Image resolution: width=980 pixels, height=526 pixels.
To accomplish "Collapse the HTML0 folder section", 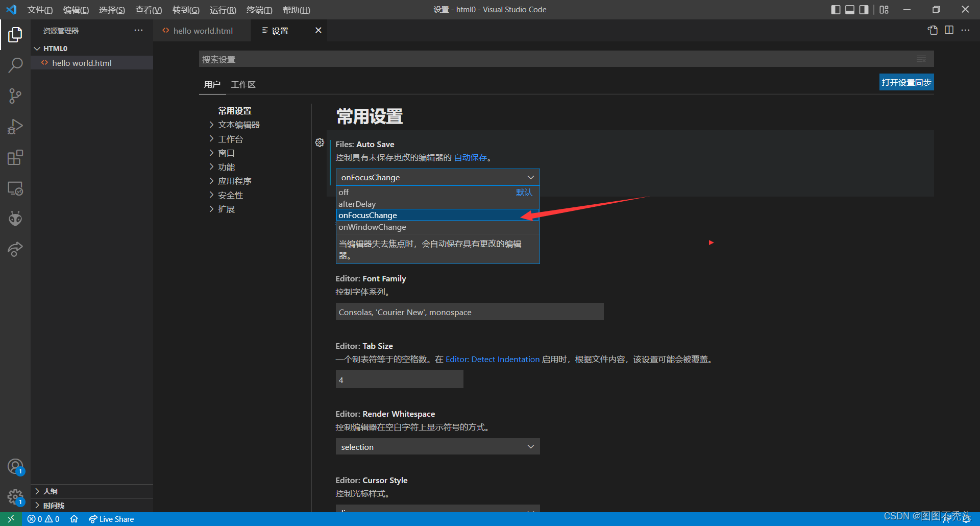I will click(x=92, y=49).
